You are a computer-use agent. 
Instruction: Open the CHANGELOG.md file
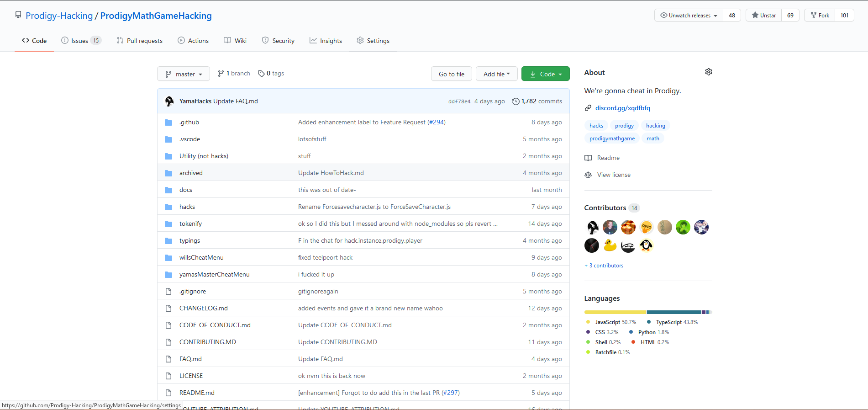[203, 308]
